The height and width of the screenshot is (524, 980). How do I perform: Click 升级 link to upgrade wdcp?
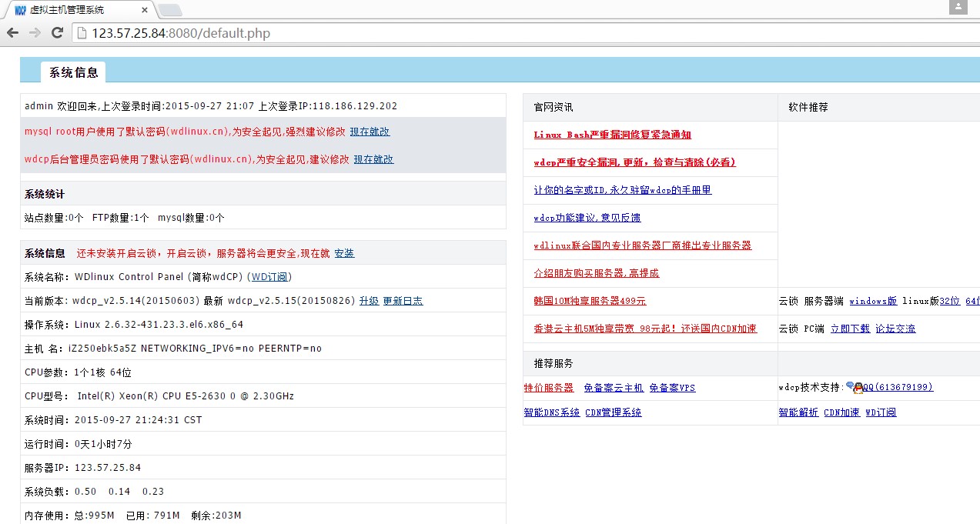point(369,301)
